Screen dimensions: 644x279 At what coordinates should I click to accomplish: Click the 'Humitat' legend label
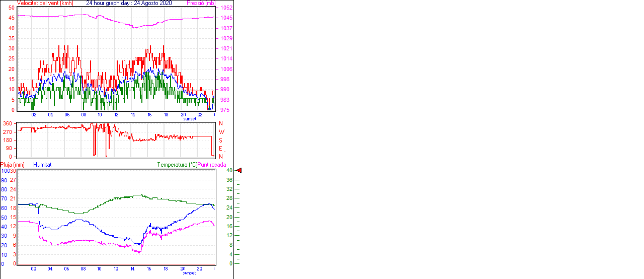coord(42,165)
